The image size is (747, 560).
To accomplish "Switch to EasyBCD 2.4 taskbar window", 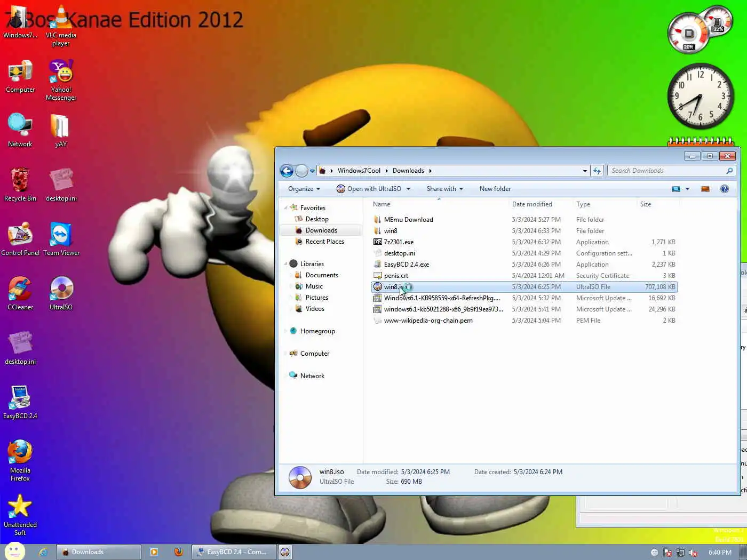I will 234,552.
